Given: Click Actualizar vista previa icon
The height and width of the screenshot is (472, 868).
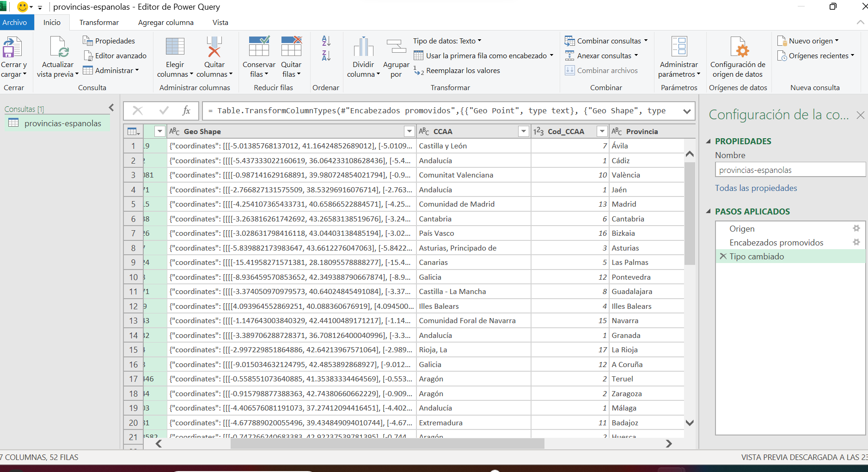Looking at the screenshot, I should (59, 47).
